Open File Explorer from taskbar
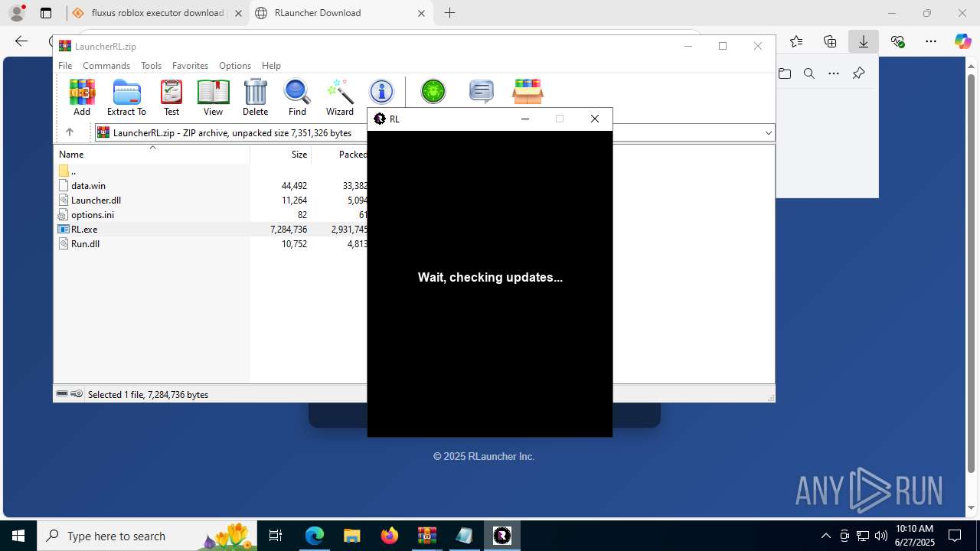The width and height of the screenshot is (980, 551). click(351, 536)
